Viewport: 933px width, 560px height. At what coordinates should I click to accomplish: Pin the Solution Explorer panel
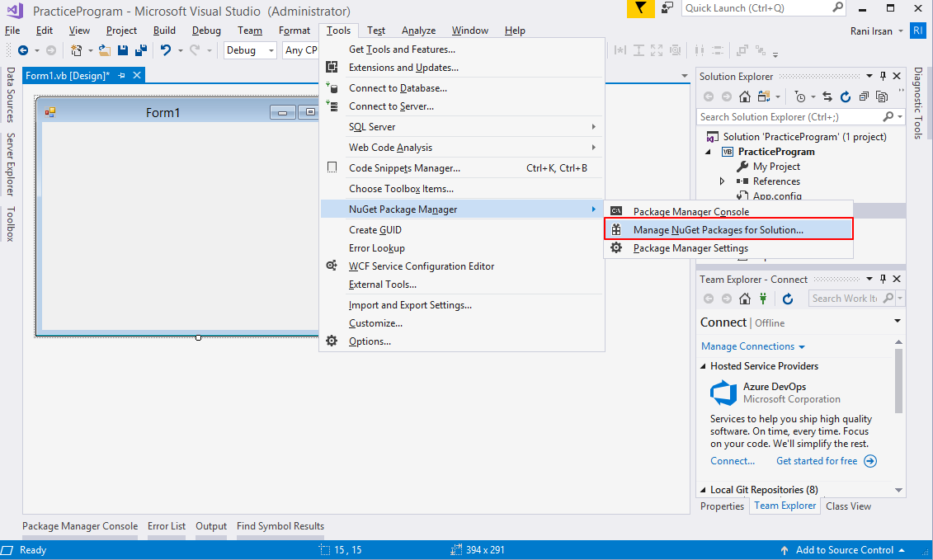(x=883, y=75)
